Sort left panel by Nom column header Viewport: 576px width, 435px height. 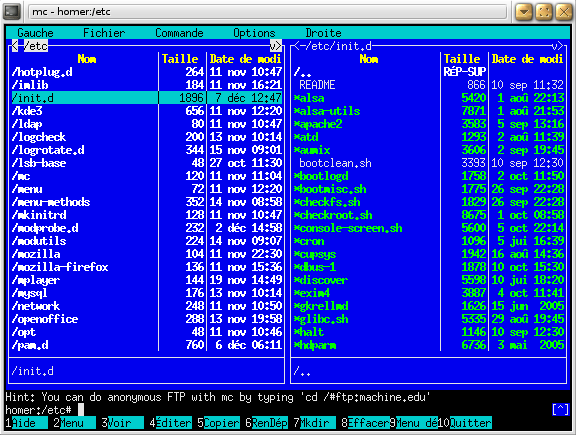87,59
